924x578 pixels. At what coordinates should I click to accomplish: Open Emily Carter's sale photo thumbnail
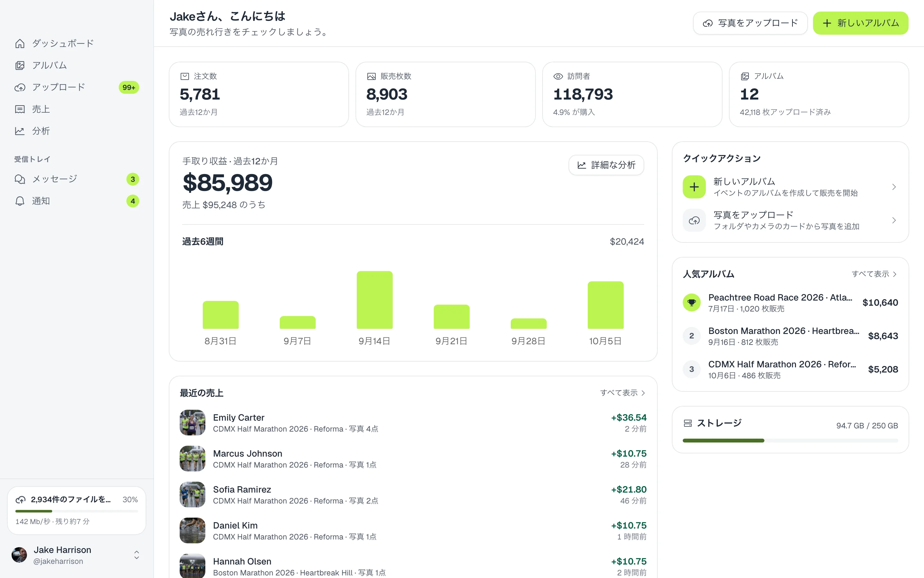[x=193, y=423]
